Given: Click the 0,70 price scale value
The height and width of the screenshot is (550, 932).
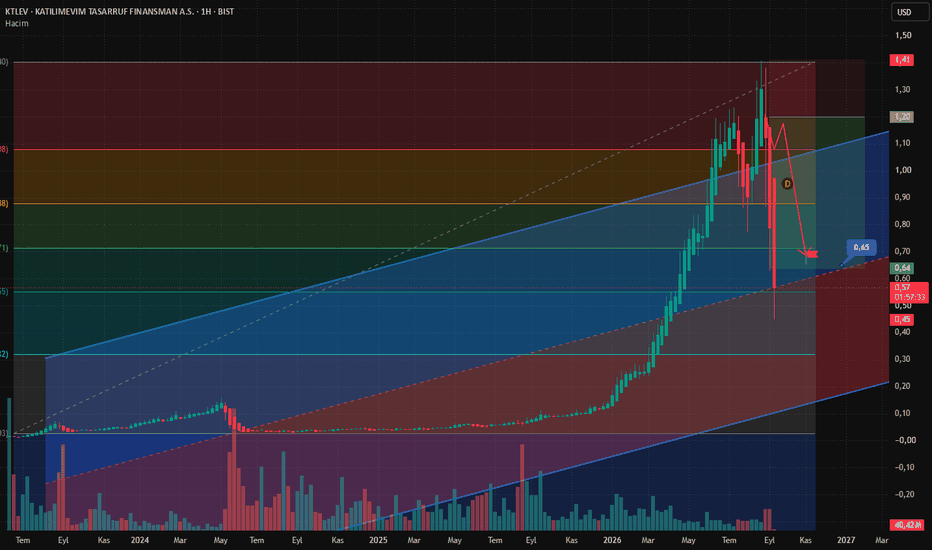Looking at the screenshot, I should click(x=903, y=252).
